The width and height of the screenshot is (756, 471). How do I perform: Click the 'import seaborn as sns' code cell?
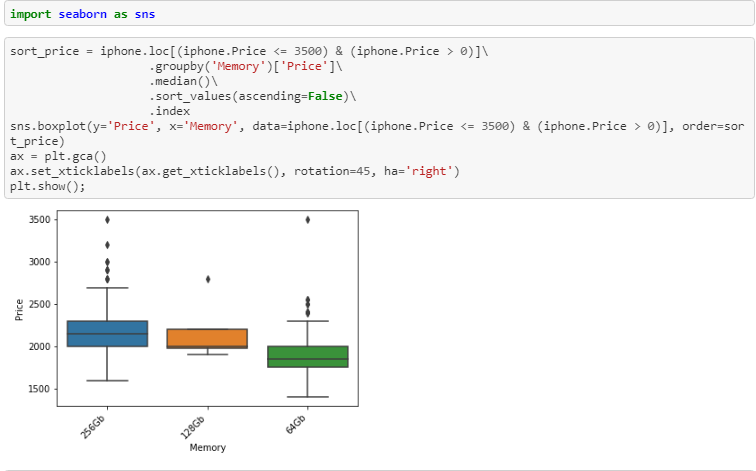coord(379,13)
